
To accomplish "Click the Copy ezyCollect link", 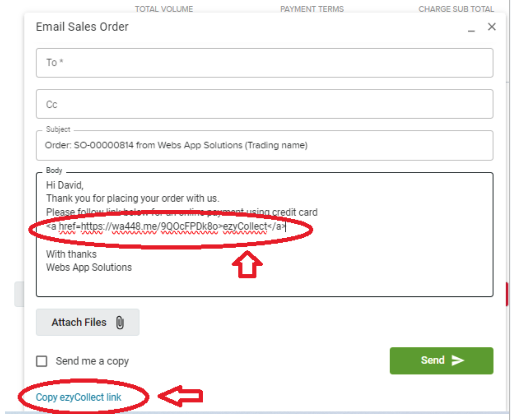I will [78, 397].
